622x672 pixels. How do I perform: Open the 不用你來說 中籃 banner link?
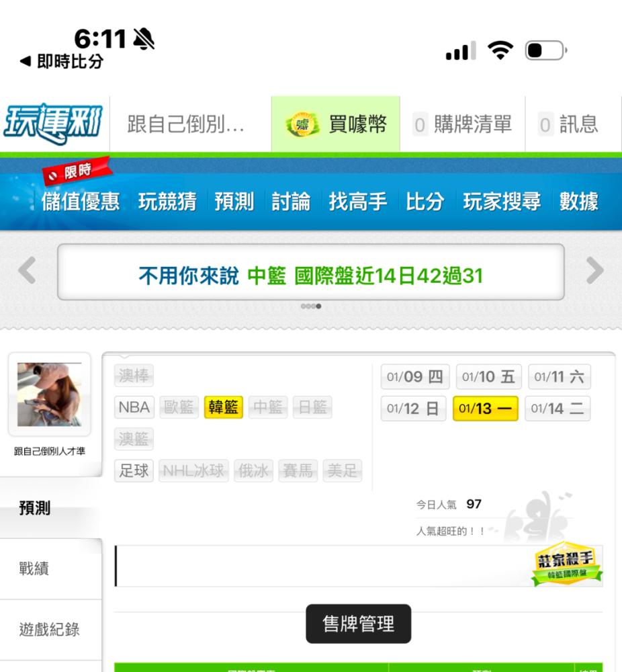(x=311, y=276)
